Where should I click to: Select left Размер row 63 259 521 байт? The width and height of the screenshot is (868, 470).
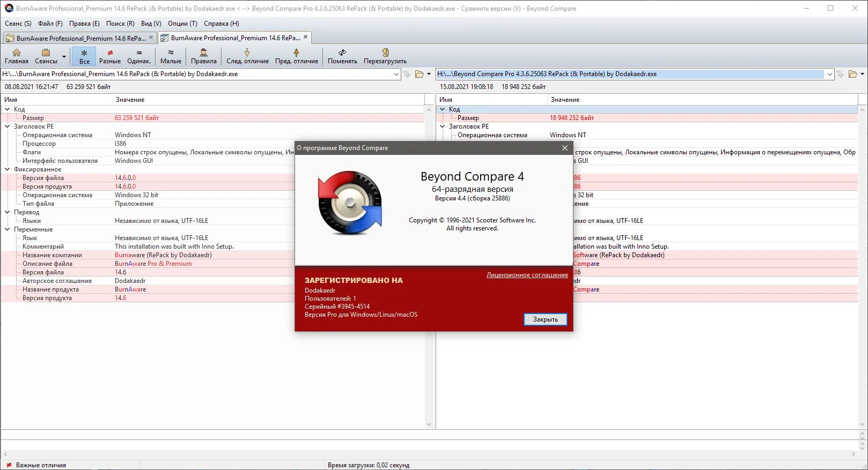tap(212, 118)
